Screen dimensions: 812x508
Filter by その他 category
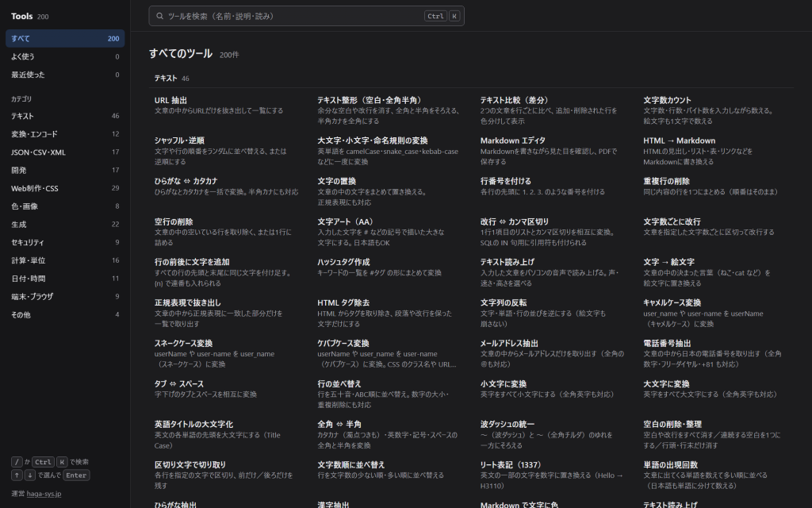point(65,314)
